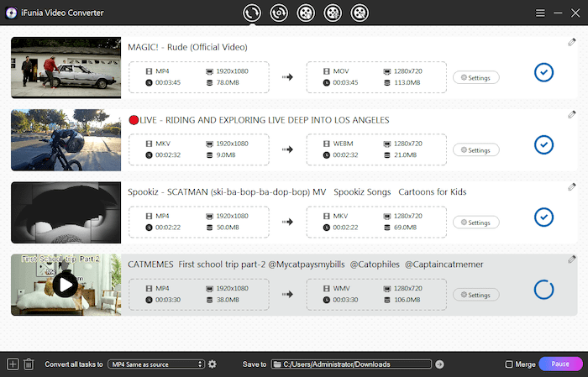Image resolution: width=588 pixels, height=377 pixels.
Task: Switch to the second disc-ripper tab icon
Action: click(279, 13)
